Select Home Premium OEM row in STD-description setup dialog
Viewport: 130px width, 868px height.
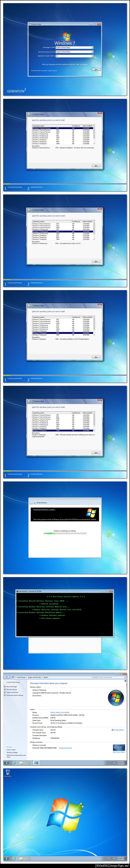coord(62,132)
